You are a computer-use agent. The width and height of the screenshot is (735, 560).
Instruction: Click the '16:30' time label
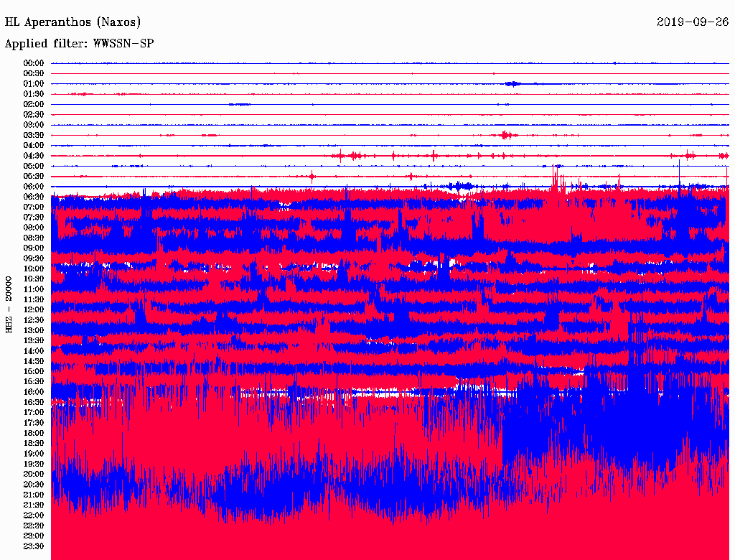[34, 403]
